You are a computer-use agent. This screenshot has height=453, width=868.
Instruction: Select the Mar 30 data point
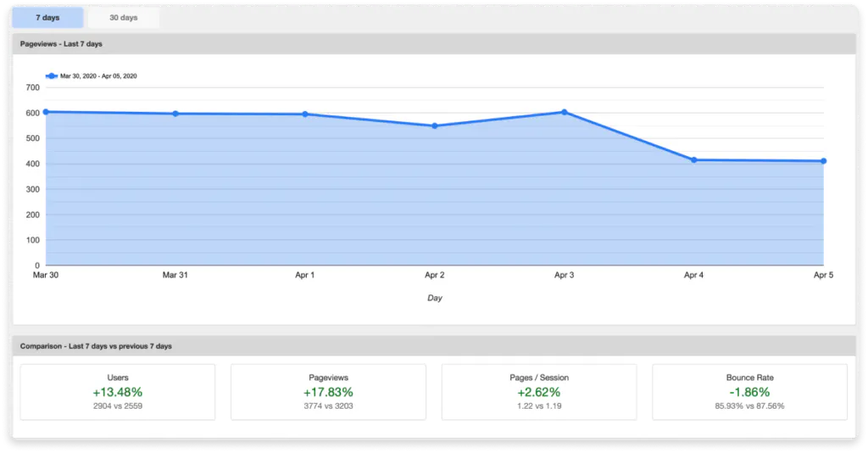tap(46, 112)
